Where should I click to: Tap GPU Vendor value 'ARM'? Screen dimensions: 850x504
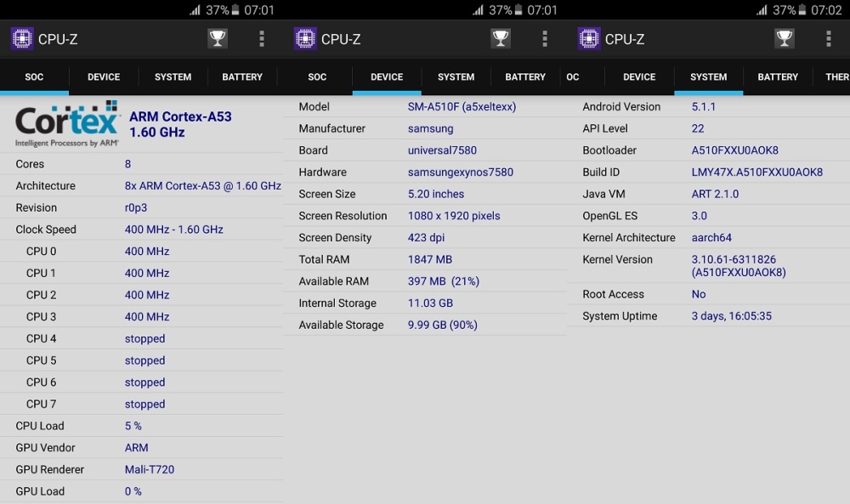pyautogui.click(x=136, y=448)
